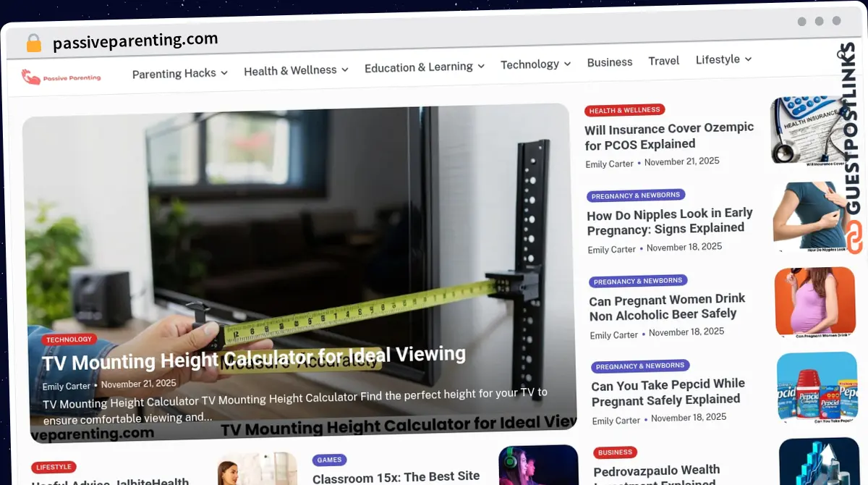Viewport: 868px width, 485px height.
Task: Open TV Mounting Height Calculator article
Action: 254,357
